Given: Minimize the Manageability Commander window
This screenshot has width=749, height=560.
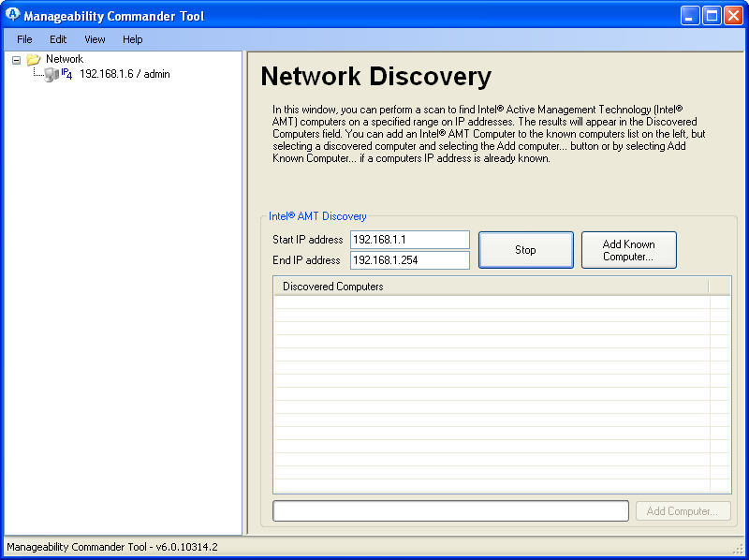Looking at the screenshot, I should (689, 15).
